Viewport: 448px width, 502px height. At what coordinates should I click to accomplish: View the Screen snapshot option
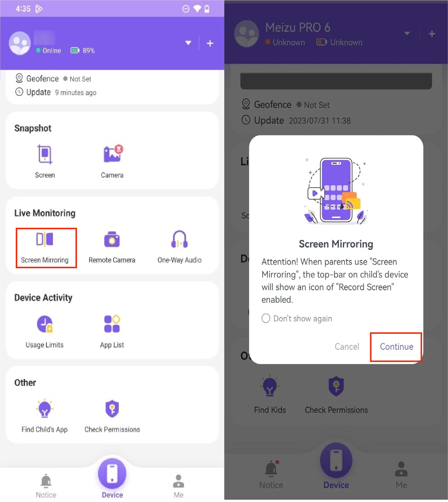(45, 161)
